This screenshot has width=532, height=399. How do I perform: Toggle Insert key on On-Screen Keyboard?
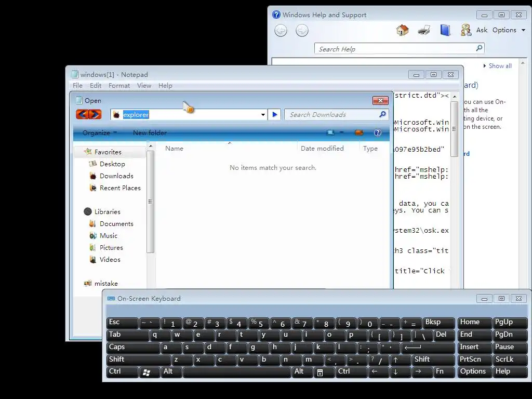[x=474, y=348]
